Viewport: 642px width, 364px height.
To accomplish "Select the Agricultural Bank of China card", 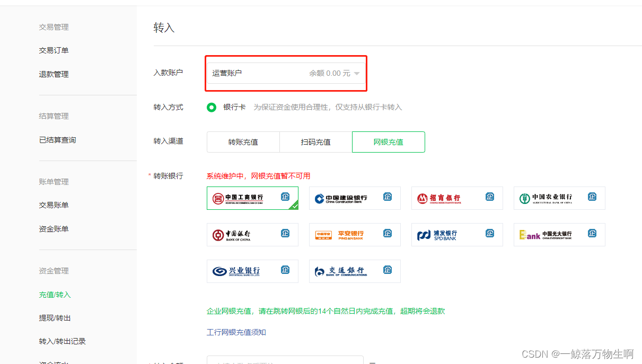I will click(559, 198).
